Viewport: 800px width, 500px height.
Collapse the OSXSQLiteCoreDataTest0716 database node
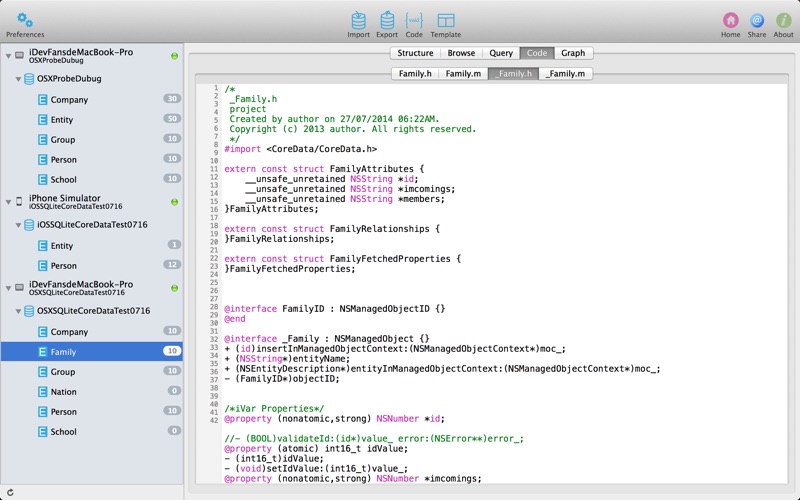18,311
